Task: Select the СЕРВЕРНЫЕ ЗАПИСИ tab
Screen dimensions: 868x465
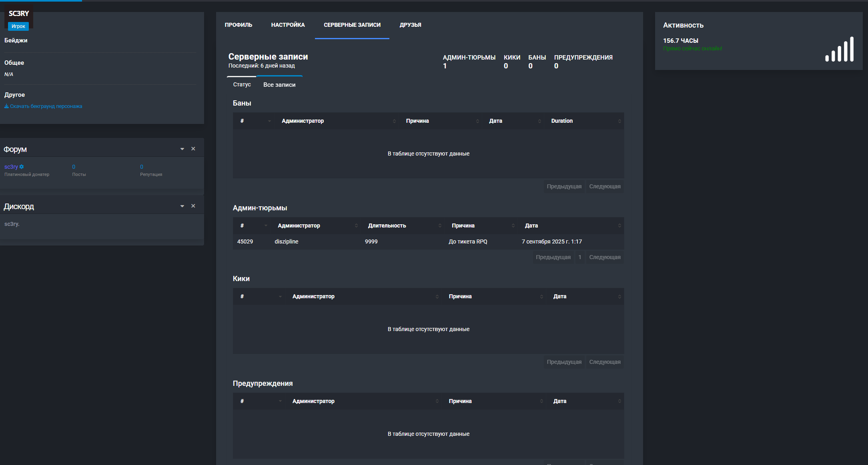Action: click(x=352, y=25)
